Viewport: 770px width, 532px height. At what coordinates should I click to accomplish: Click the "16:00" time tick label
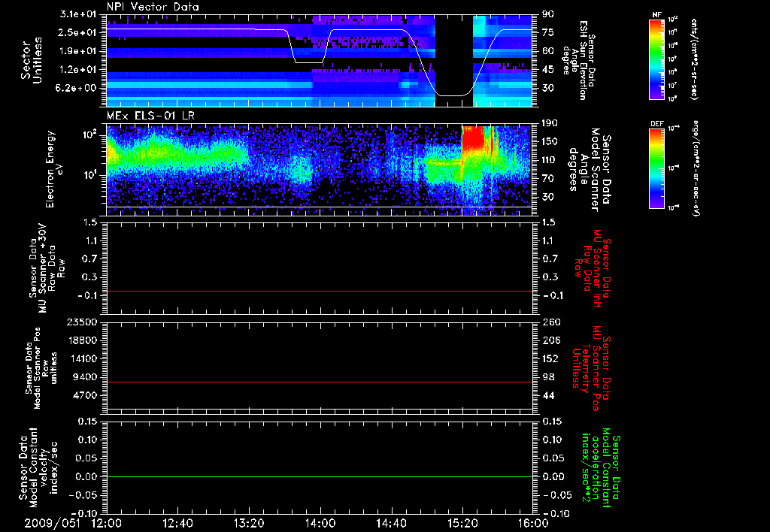[533, 524]
